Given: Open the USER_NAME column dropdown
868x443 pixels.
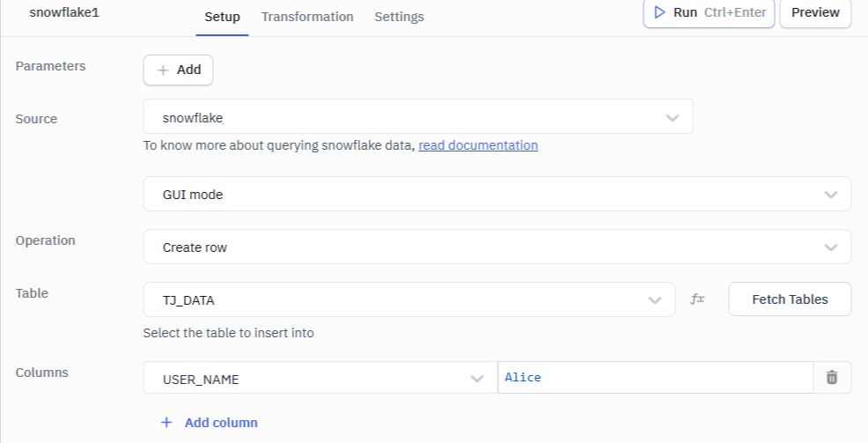Looking at the screenshot, I should point(320,378).
